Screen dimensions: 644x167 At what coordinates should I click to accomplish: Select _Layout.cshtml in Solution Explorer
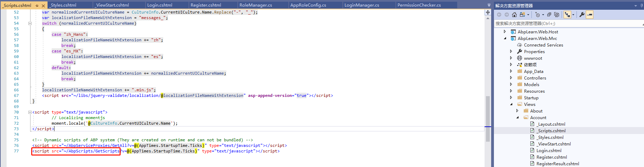[x=551, y=124]
